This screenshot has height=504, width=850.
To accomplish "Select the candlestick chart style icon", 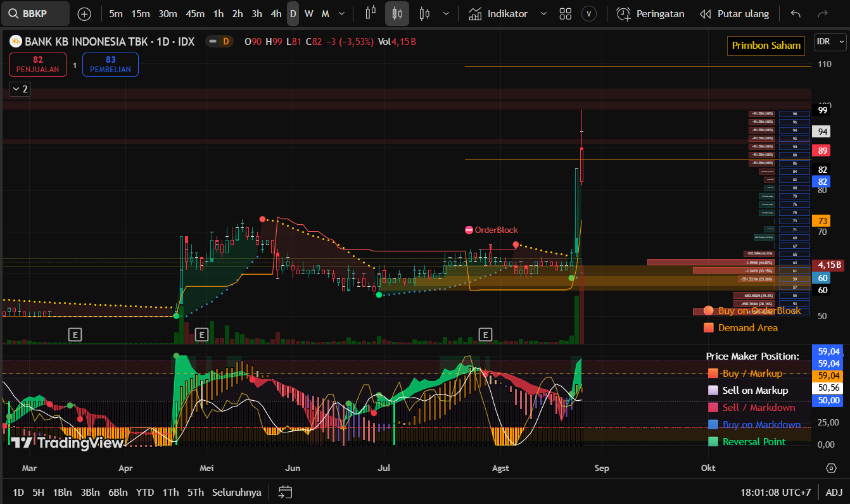I will (x=397, y=14).
